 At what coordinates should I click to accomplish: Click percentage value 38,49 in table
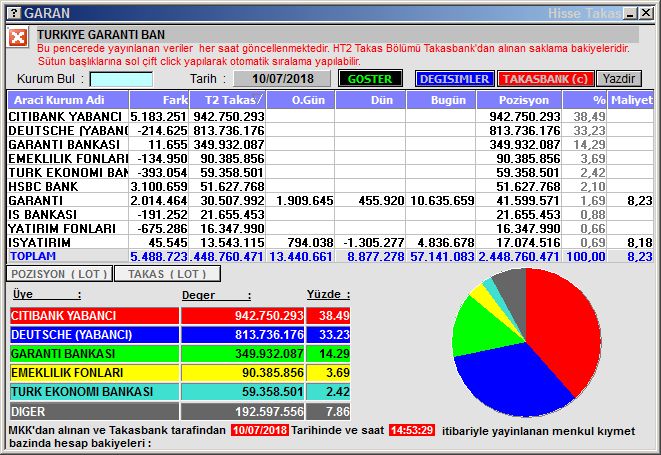[x=589, y=116]
